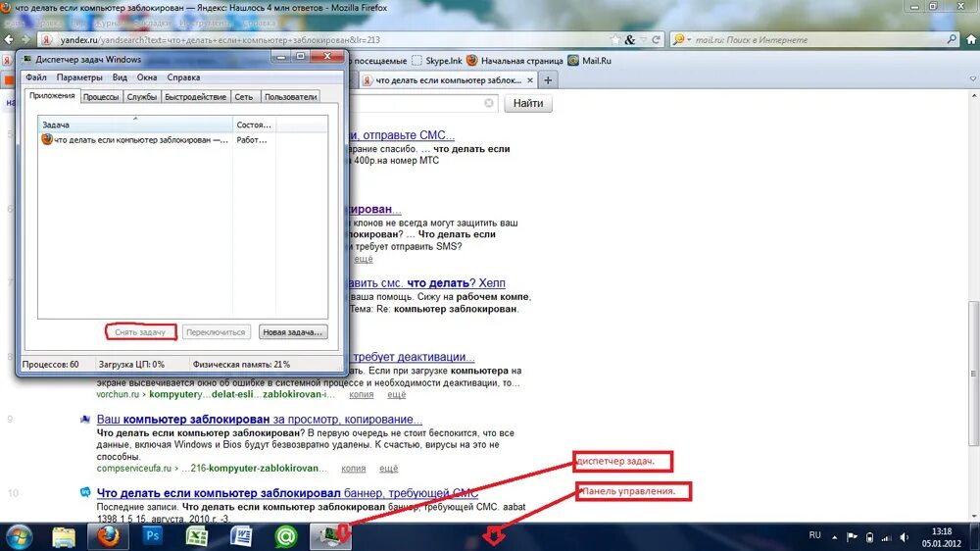
Task: Switch to Сеть tab
Action: coord(244,97)
